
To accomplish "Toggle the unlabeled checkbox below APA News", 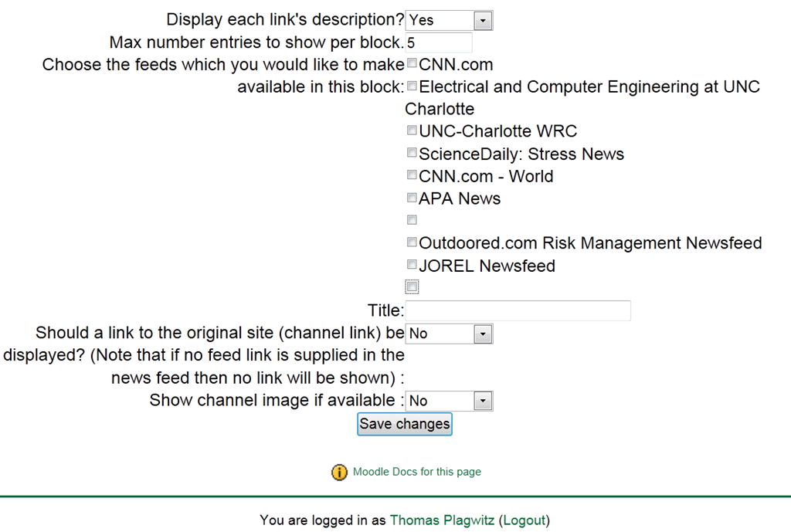I will [412, 220].
